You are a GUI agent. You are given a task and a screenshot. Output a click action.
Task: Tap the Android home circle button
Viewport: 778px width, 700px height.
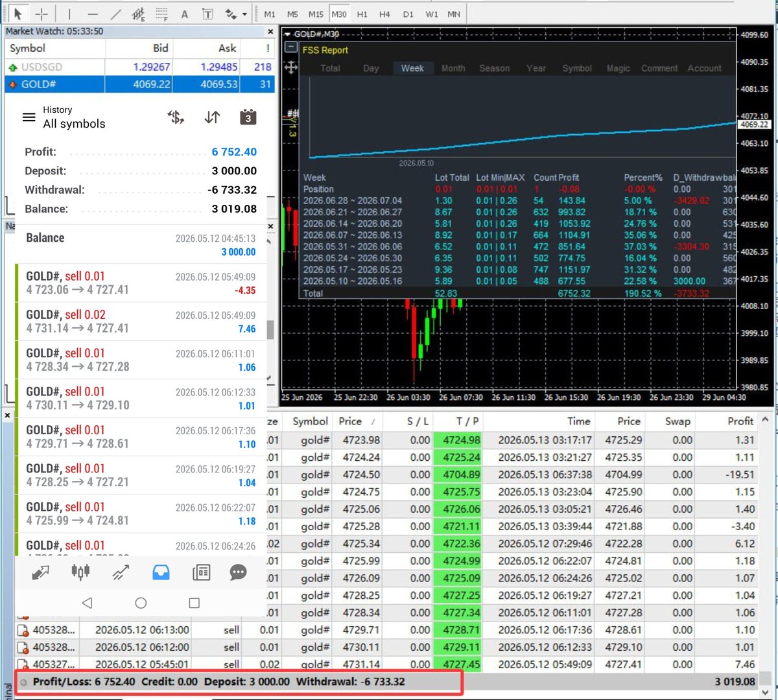click(x=141, y=603)
